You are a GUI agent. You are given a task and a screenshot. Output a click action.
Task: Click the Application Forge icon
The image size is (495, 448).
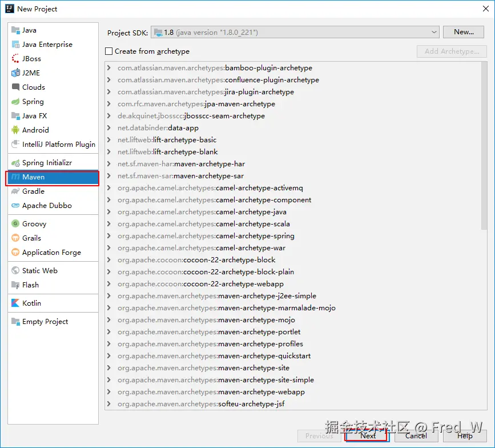[15, 252]
